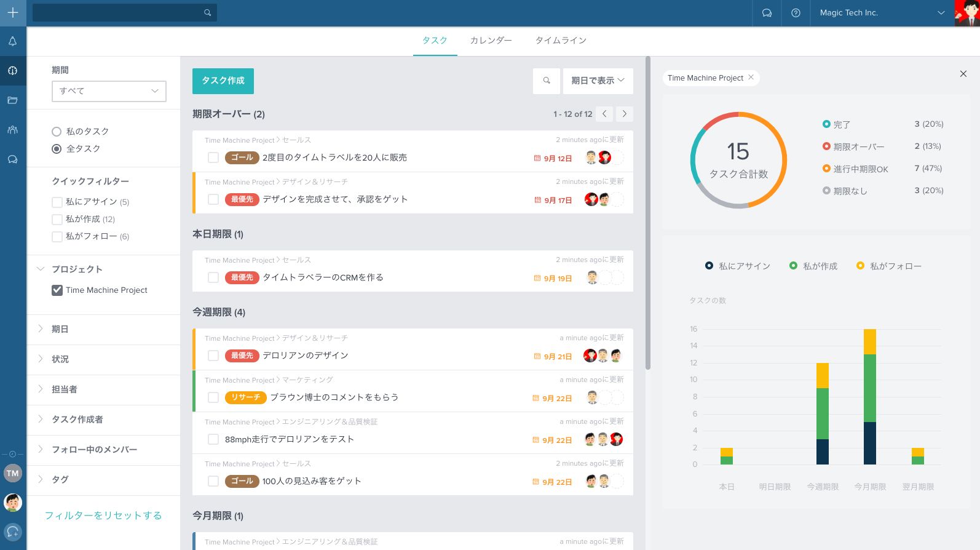Click the task list search icon button
Screen dimensions: 980x550
pyautogui.click(x=547, y=81)
